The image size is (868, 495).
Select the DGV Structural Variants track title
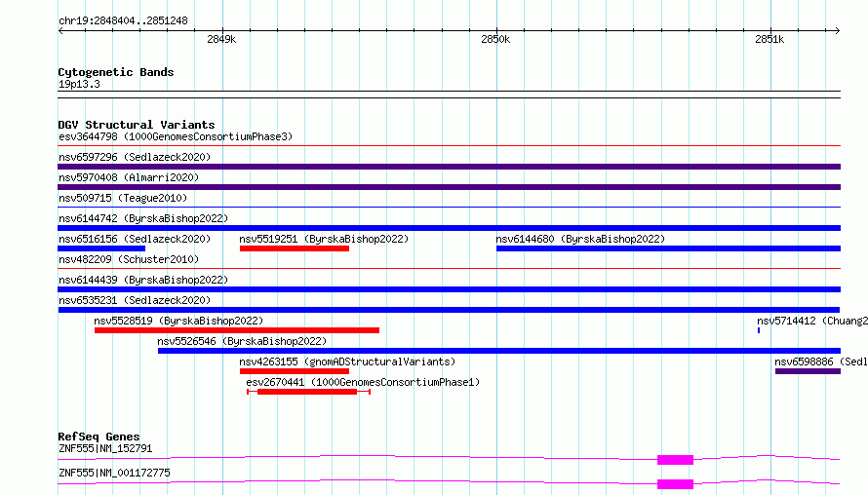[137, 125]
